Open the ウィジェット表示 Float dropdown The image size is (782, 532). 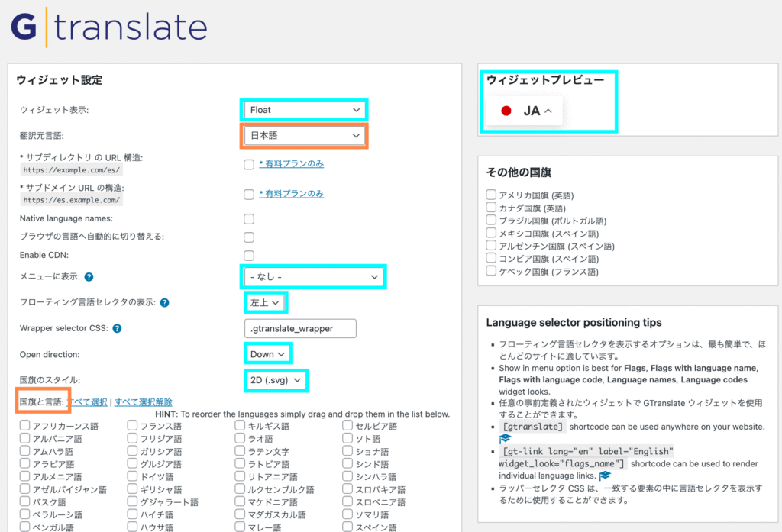coord(304,110)
